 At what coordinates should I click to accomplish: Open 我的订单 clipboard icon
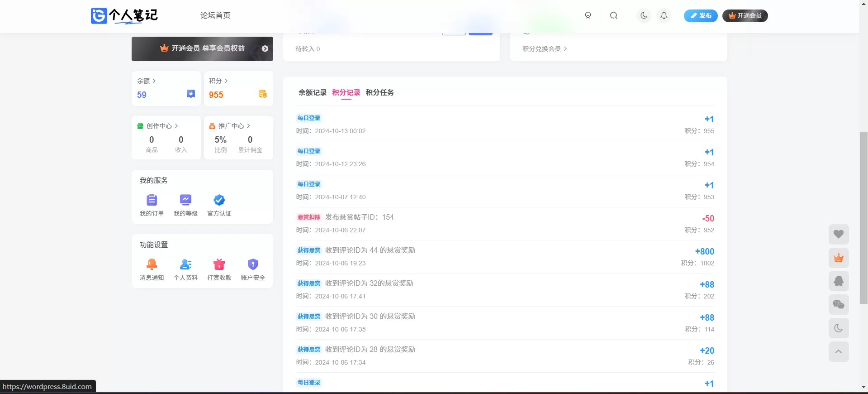click(x=152, y=200)
